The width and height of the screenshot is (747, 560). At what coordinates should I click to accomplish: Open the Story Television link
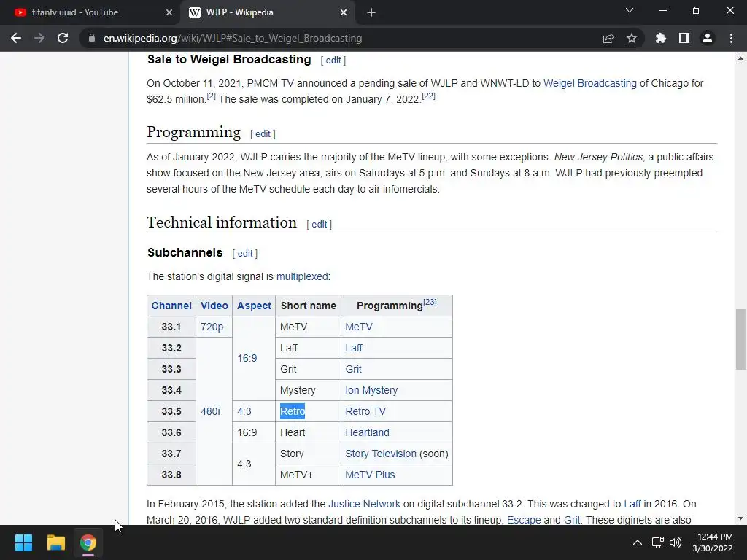pos(381,454)
